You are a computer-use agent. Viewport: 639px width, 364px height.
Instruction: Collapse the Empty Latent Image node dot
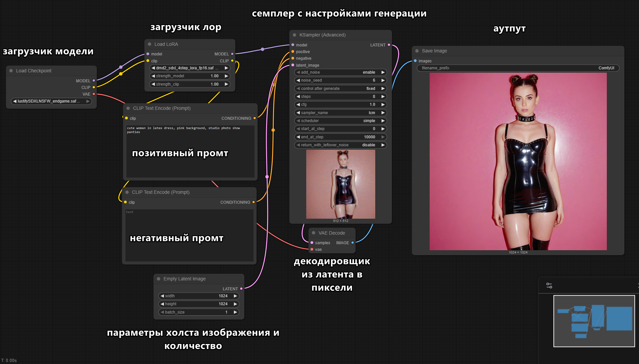[159, 279]
